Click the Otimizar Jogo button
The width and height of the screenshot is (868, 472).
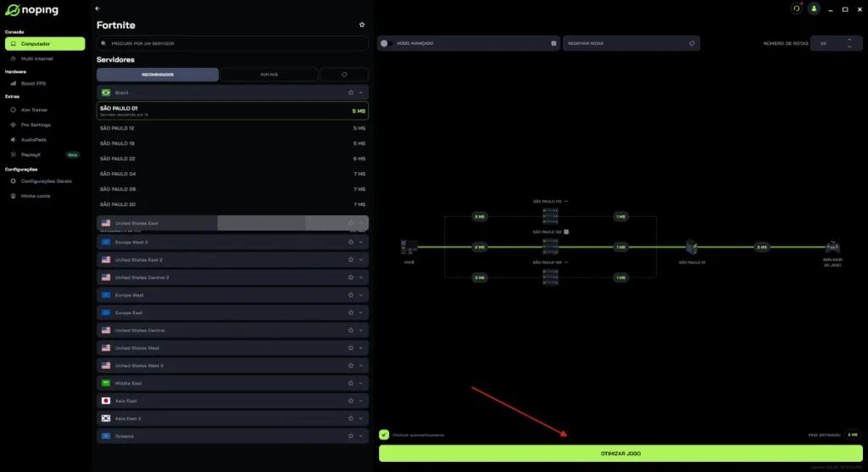tap(620, 453)
